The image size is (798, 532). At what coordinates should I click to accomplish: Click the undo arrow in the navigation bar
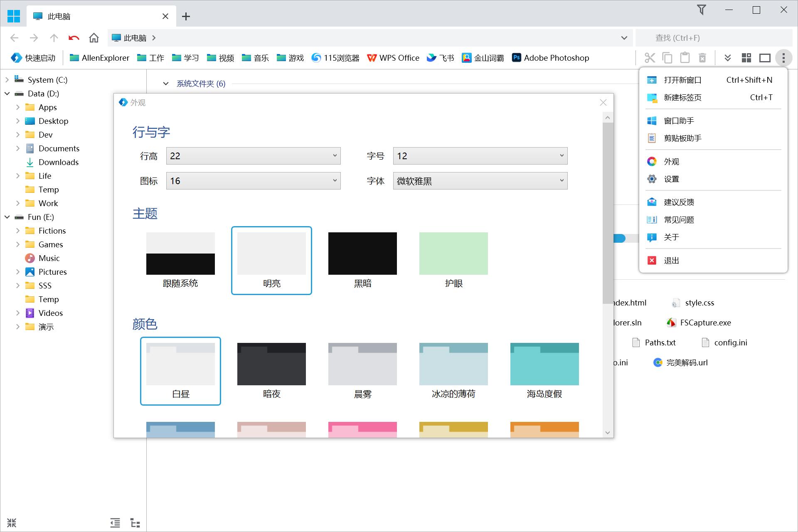click(x=74, y=38)
